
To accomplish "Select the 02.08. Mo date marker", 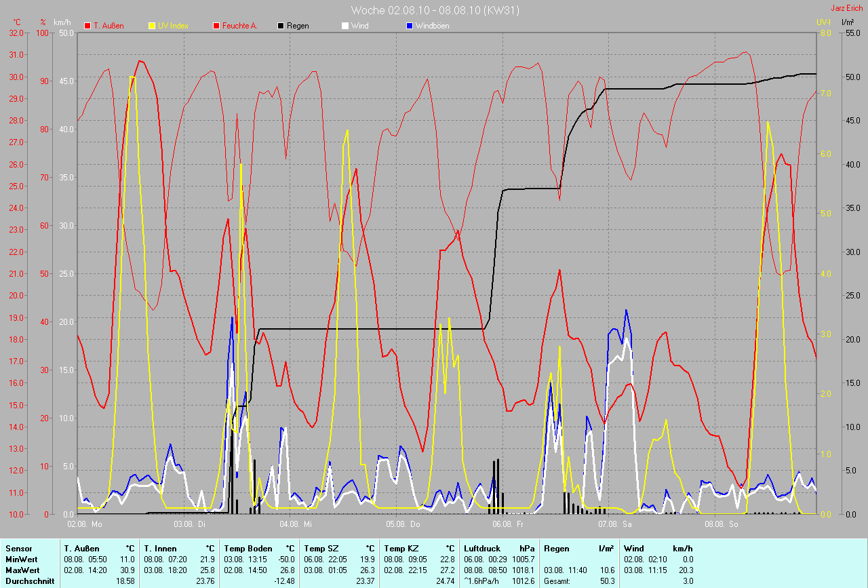I will (85, 524).
